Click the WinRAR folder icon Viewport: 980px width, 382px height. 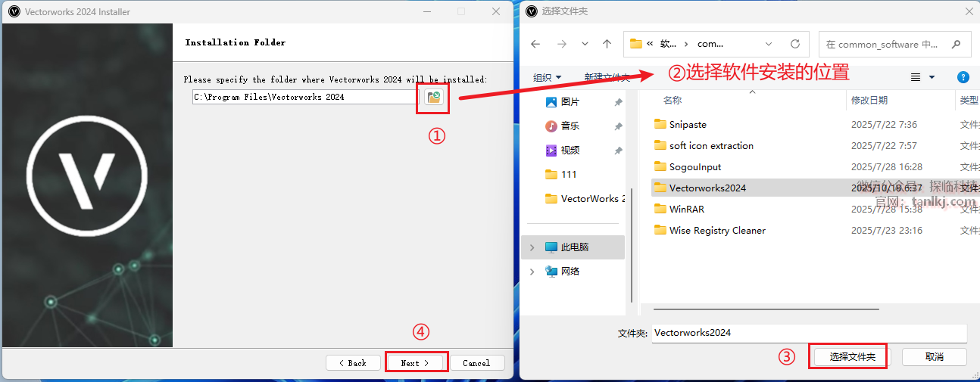(660, 209)
